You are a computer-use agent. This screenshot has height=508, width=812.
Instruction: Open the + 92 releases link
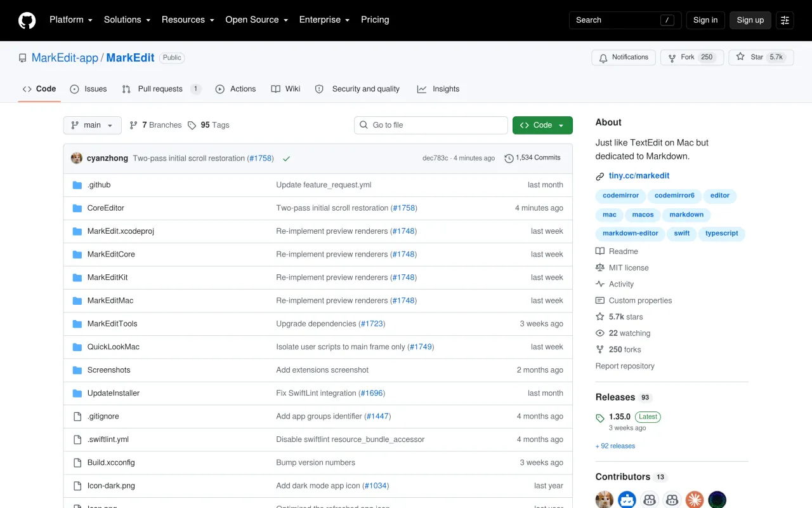pos(615,446)
